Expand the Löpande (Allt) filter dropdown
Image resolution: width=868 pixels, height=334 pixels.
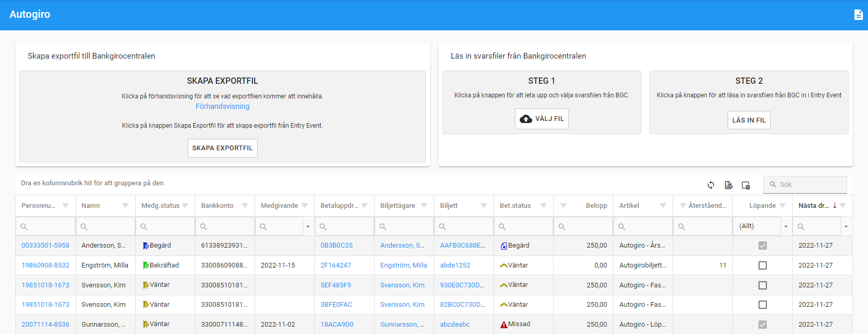[785, 227]
